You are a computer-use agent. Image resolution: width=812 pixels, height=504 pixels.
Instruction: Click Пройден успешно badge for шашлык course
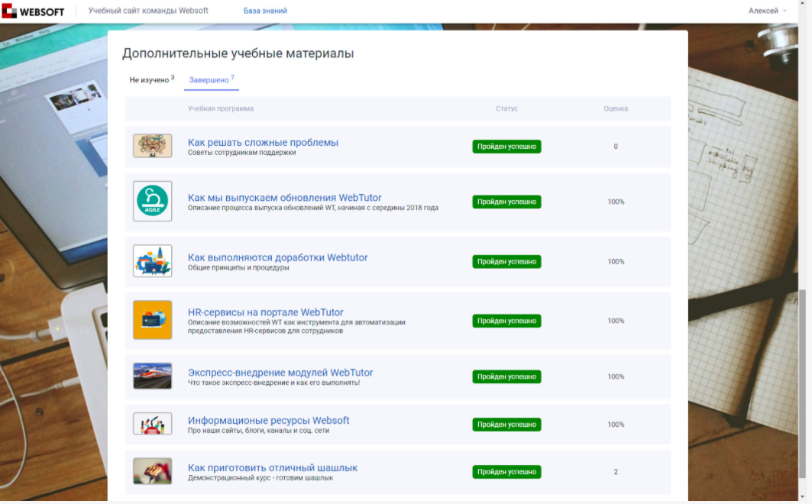point(506,472)
